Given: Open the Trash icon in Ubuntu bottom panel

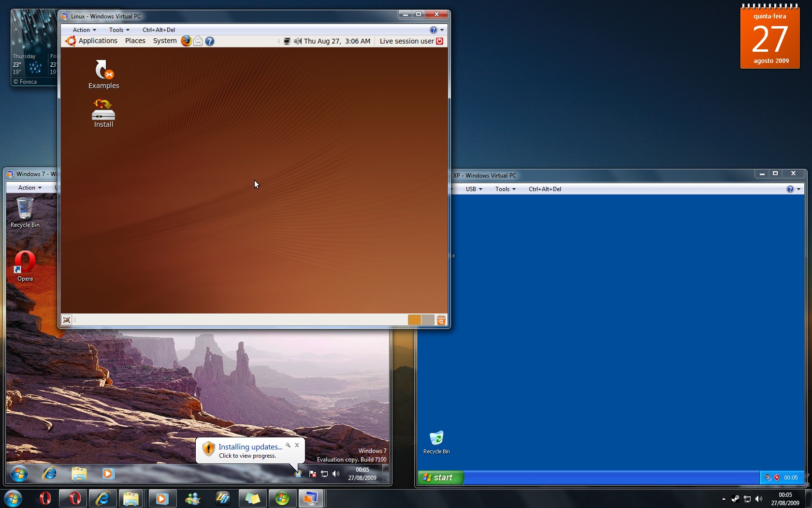Looking at the screenshot, I should [441, 320].
